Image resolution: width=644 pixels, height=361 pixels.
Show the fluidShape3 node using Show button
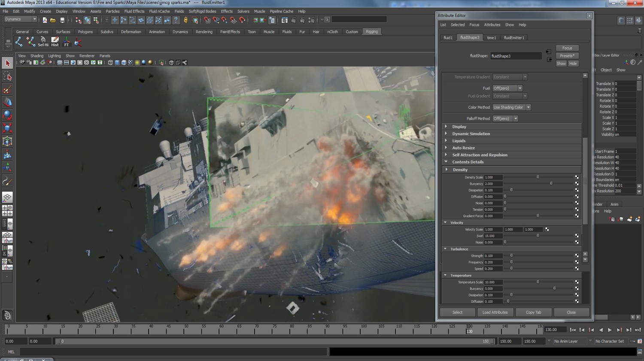pos(561,63)
